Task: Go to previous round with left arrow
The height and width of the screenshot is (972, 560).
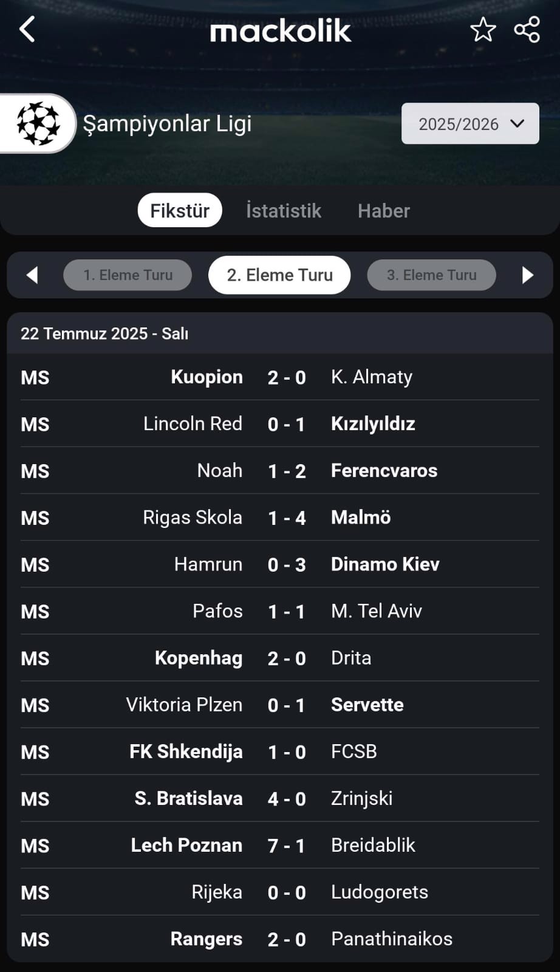Action: [32, 275]
